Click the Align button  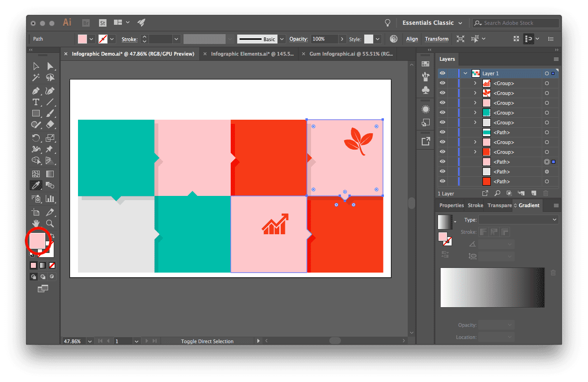tap(411, 39)
